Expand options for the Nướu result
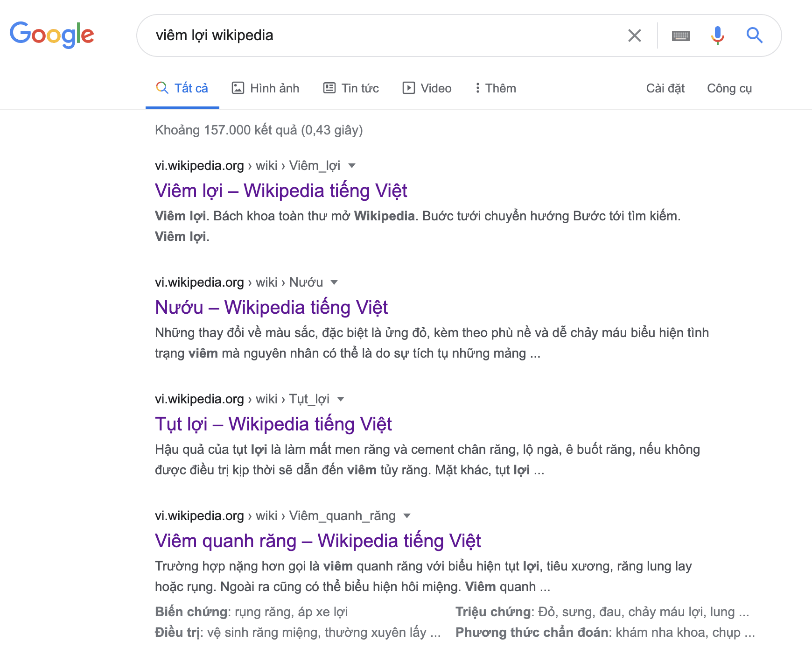Screen dimensions: 812x648 (x=334, y=282)
